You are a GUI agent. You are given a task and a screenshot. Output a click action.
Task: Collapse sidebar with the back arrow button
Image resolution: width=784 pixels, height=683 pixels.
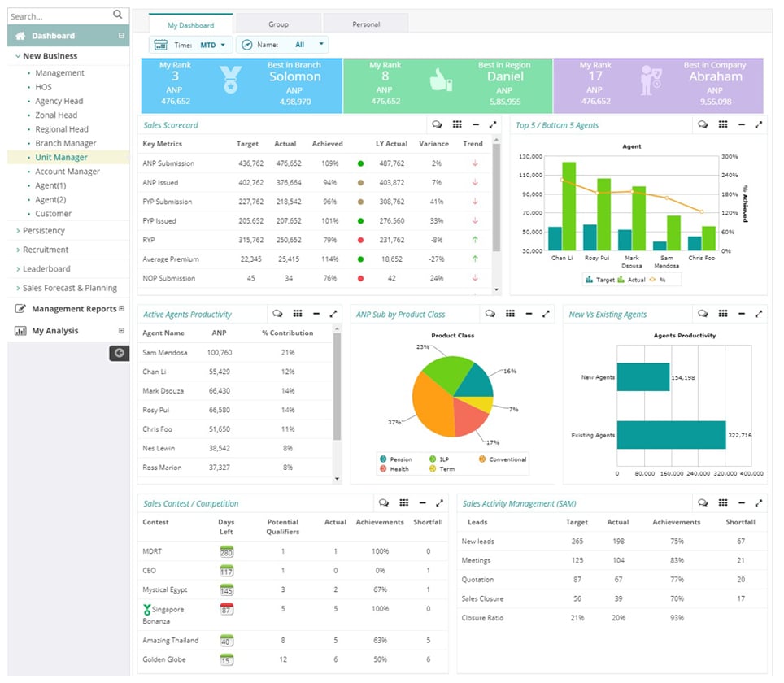pyautogui.click(x=119, y=353)
